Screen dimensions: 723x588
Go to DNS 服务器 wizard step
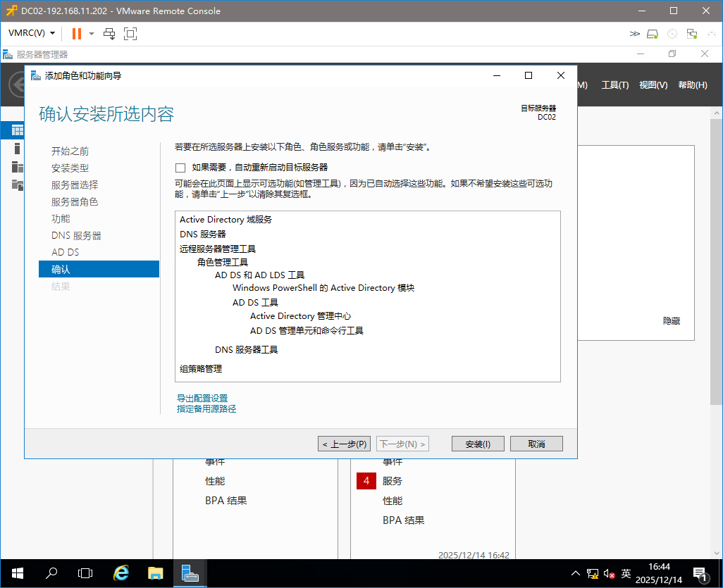(x=76, y=235)
